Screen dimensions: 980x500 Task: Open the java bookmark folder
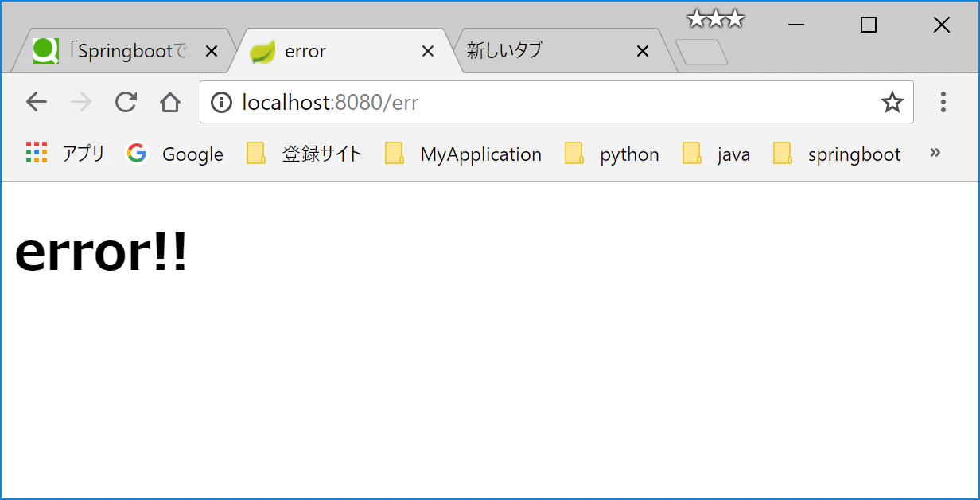coord(717,154)
